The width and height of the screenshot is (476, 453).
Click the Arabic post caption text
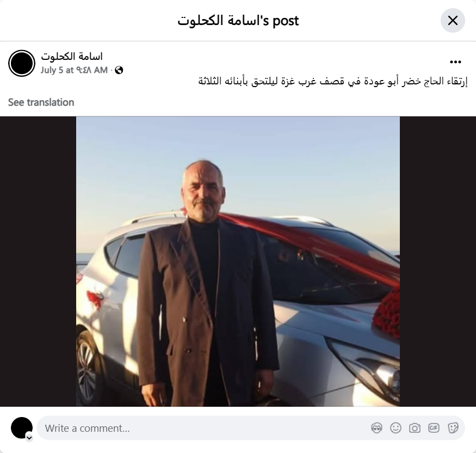(x=333, y=82)
